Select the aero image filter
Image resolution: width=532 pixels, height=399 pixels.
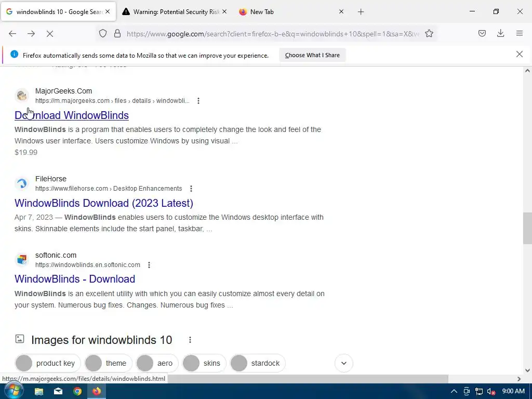click(157, 363)
